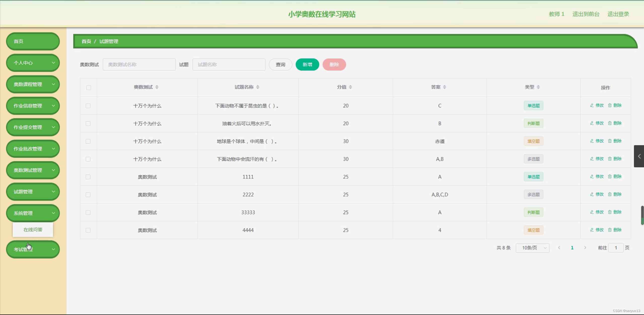644x315 pixels.
Task: Click the 试题名称 search input field
Action: point(229,65)
